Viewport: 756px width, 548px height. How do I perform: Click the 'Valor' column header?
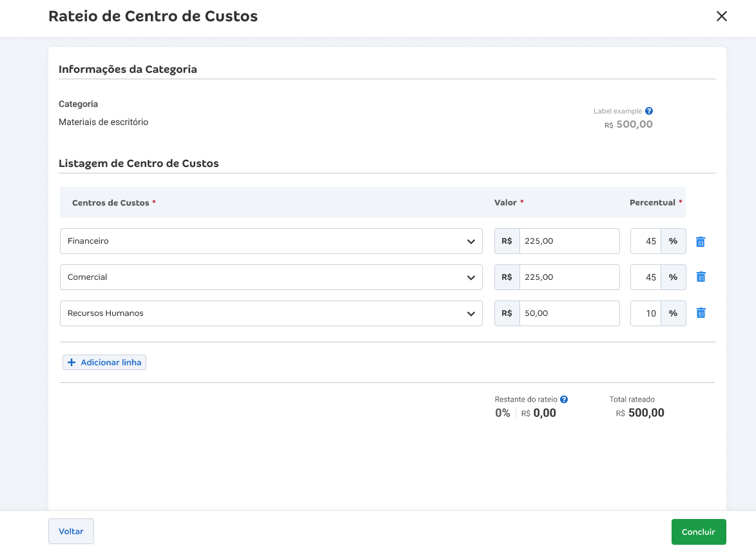pos(505,202)
